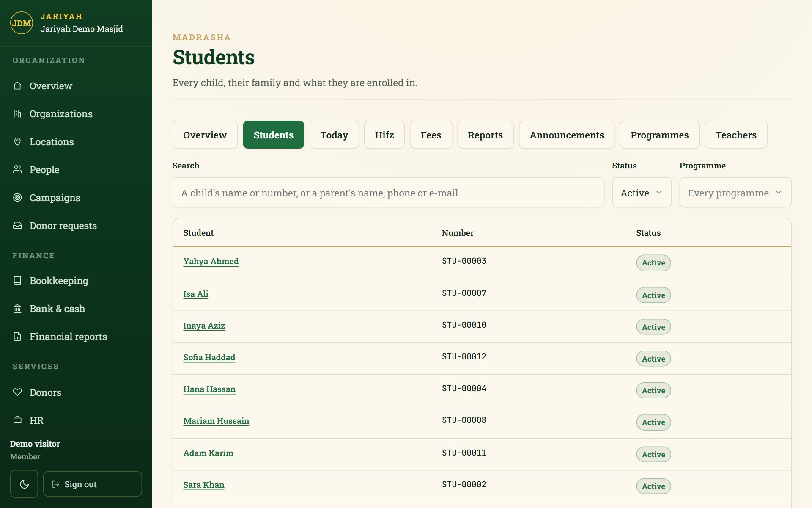The width and height of the screenshot is (812, 508).
Task: Click the Donor requests inbox icon
Action: (x=17, y=226)
